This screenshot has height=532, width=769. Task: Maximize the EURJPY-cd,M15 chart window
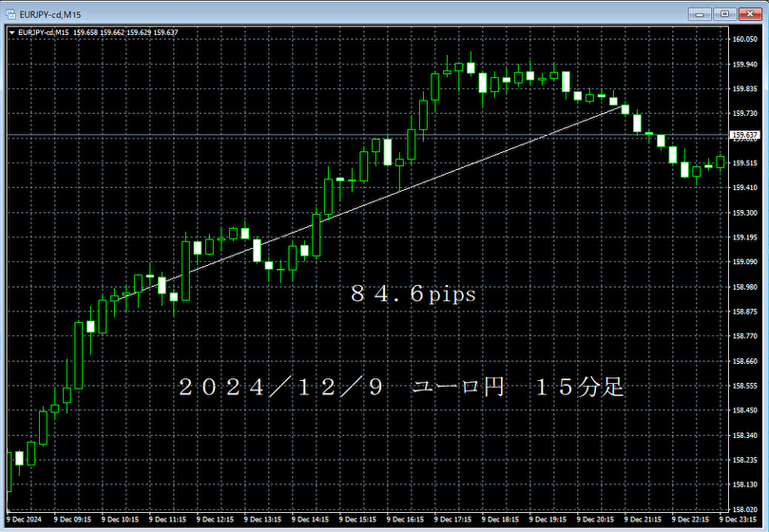(725, 13)
